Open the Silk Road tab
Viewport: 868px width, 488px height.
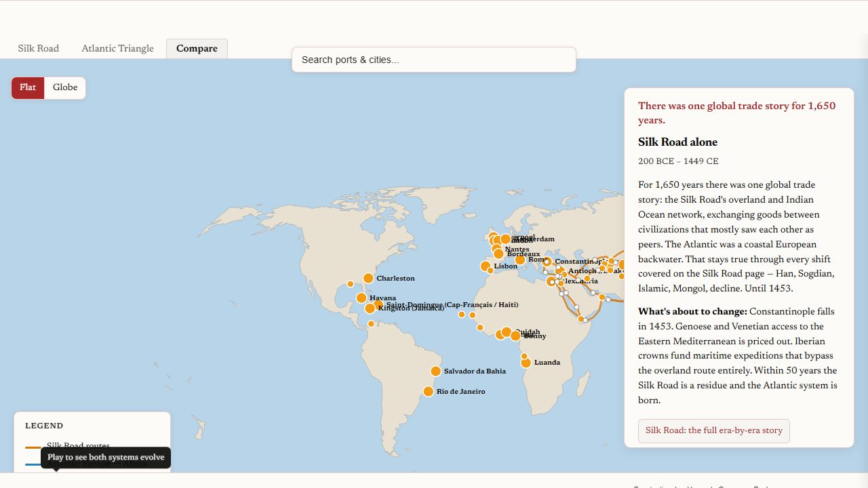click(x=39, y=49)
